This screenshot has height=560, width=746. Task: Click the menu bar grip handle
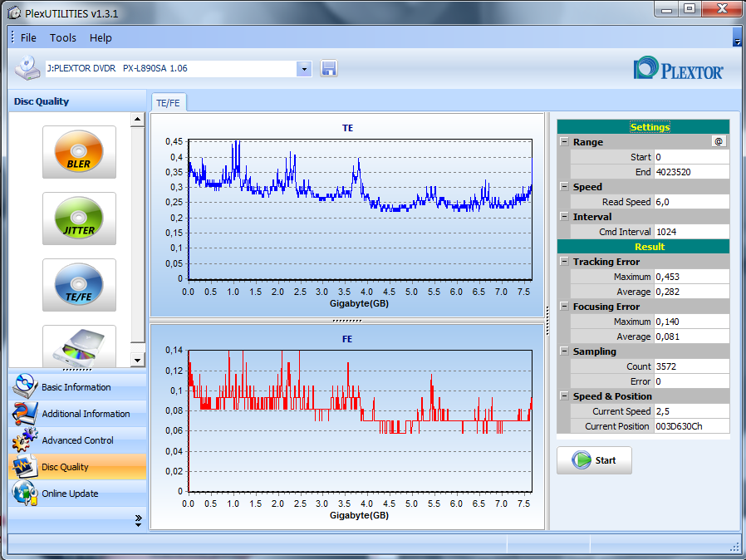[12, 37]
